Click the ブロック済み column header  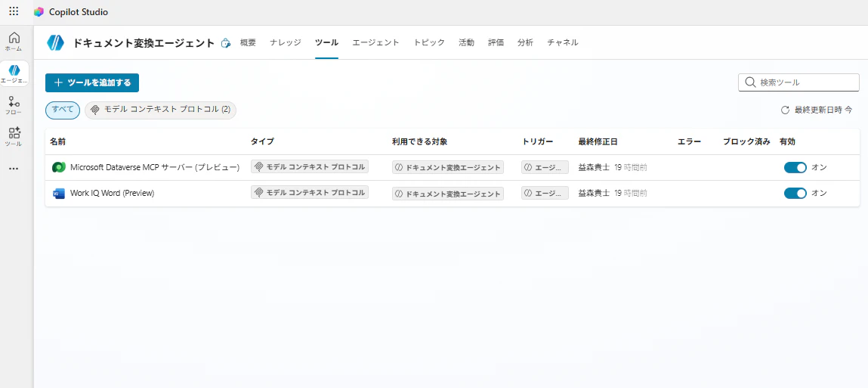746,142
